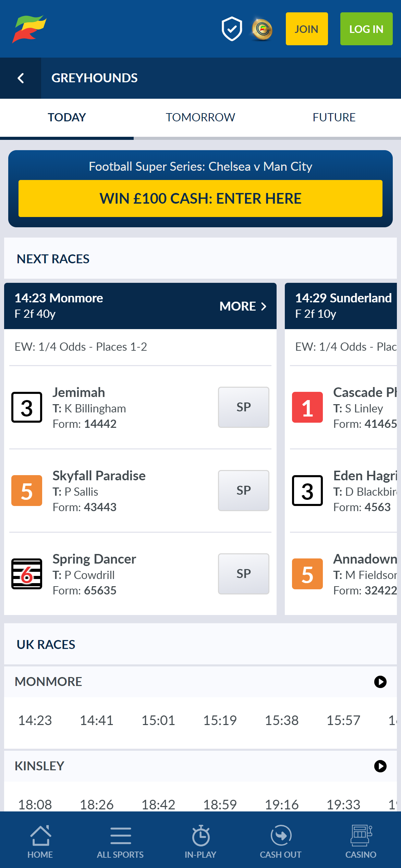Open the ALL SPORTS menu icon

click(x=120, y=835)
